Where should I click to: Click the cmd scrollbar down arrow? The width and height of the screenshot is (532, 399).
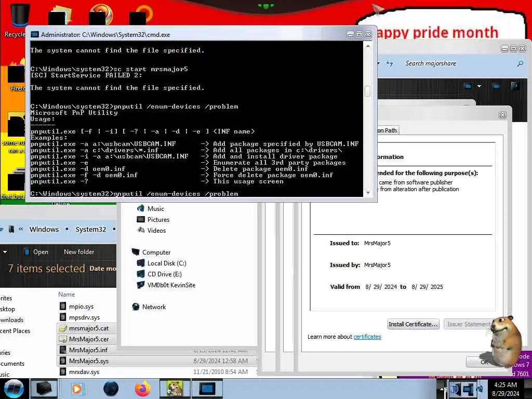coord(368,193)
